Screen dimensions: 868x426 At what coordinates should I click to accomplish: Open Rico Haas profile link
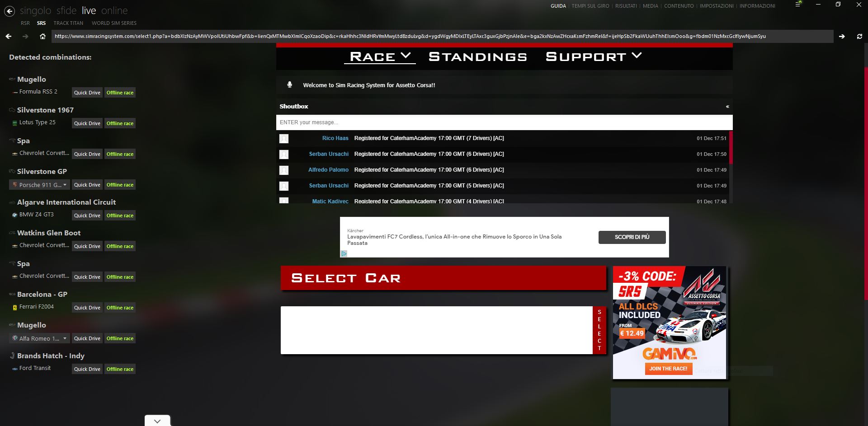click(335, 138)
